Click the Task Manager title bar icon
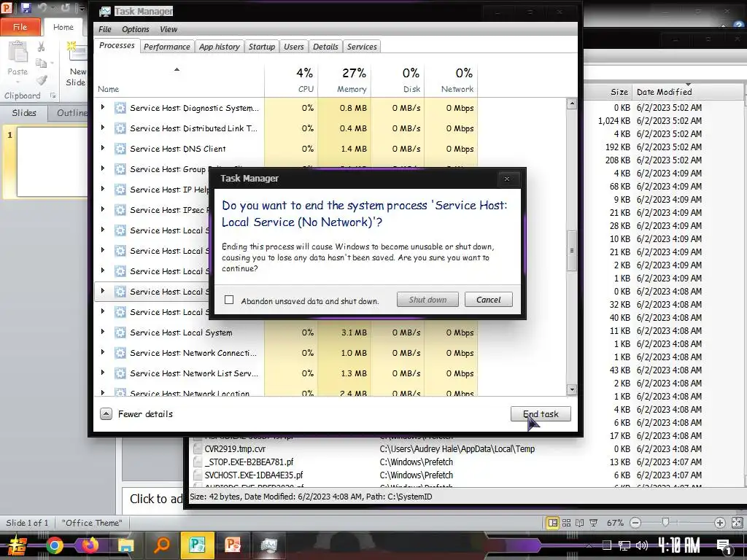The width and height of the screenshot is (747, 560). tap(105, 11)
